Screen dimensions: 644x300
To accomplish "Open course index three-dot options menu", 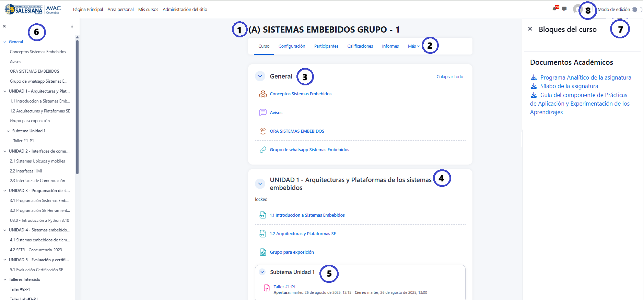I will click(x=72, y=26).
